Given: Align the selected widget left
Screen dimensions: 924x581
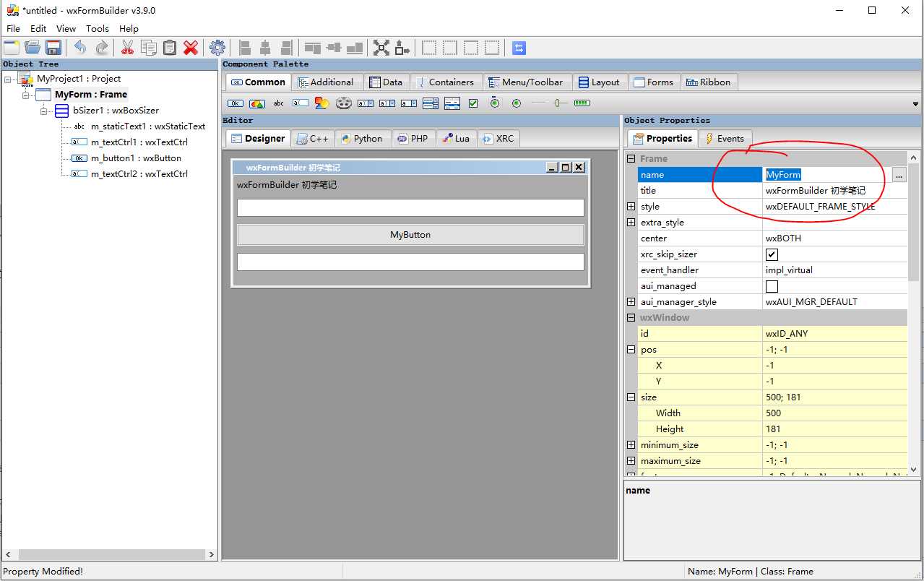Looking at the screenshot, I should [245, 48].
